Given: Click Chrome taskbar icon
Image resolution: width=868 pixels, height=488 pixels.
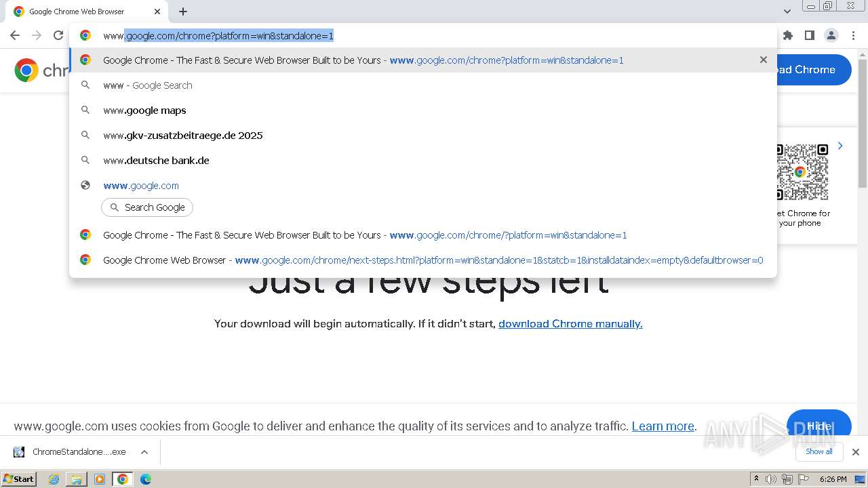Looking at the screenshot, I should click(x=123, y=479).
